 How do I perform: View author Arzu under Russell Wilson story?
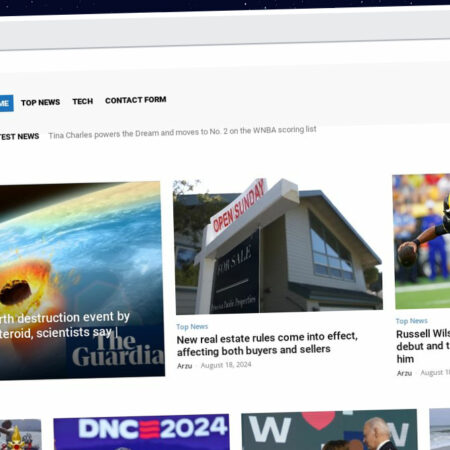point(404,373)
